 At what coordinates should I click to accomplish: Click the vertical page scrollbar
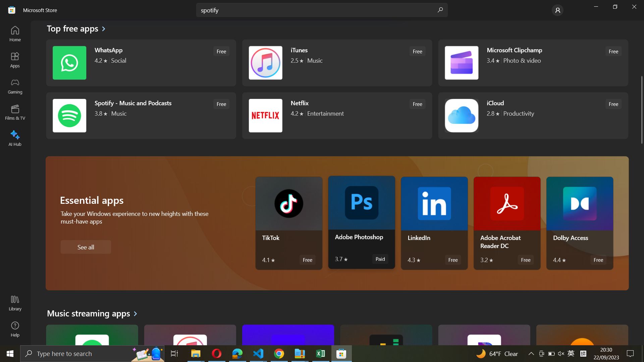pos(642,110)
